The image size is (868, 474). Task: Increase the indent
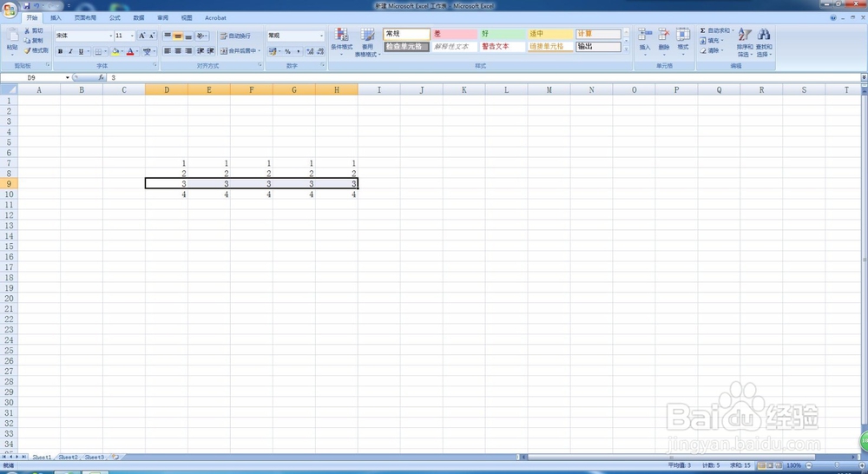(x=211, y=51)
